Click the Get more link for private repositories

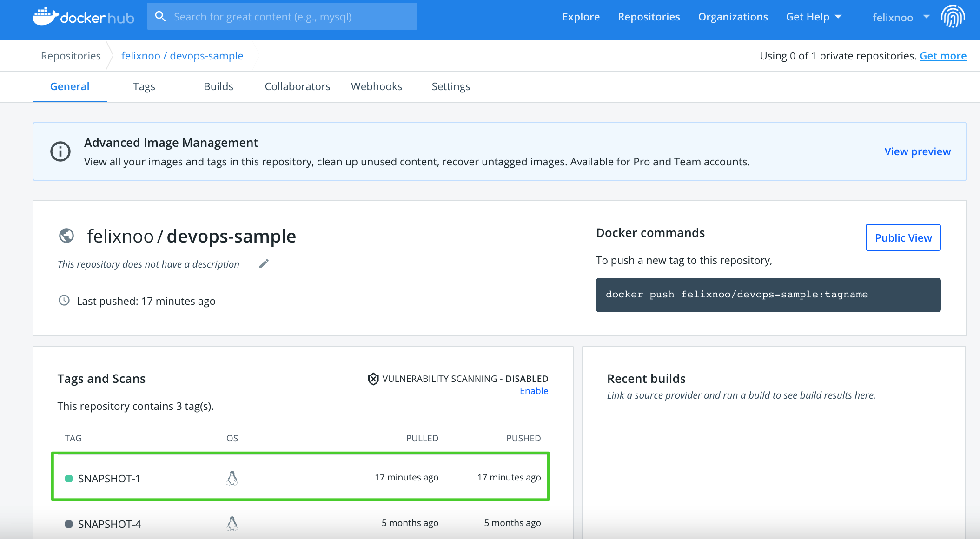coord(943,56)
